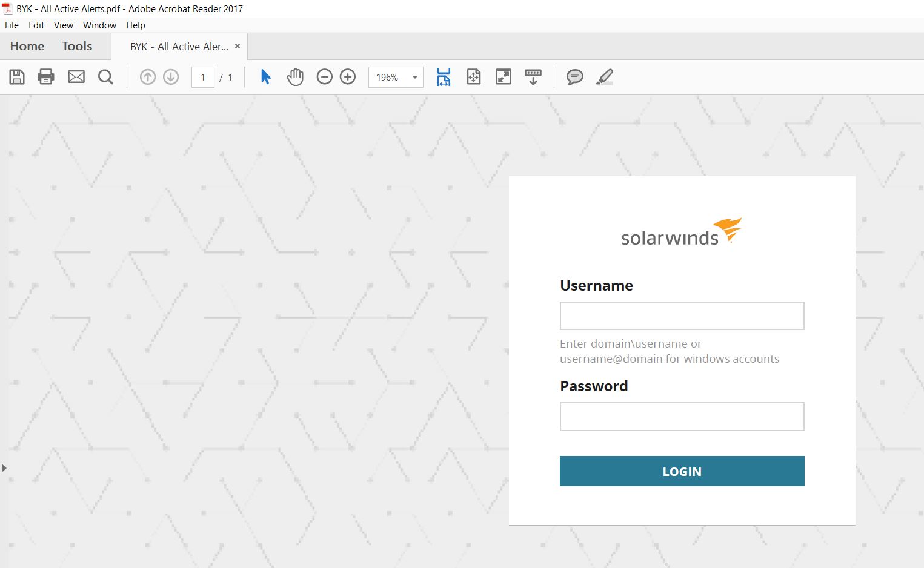
Task: Click the page number field
Action: [x=203, y=77]
